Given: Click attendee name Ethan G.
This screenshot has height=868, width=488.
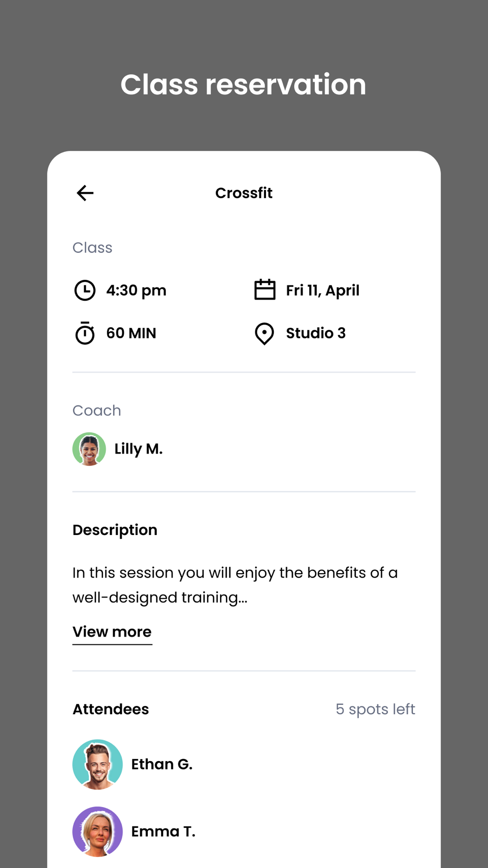Looking at the screenshot, I should click(x=162, y=764).
